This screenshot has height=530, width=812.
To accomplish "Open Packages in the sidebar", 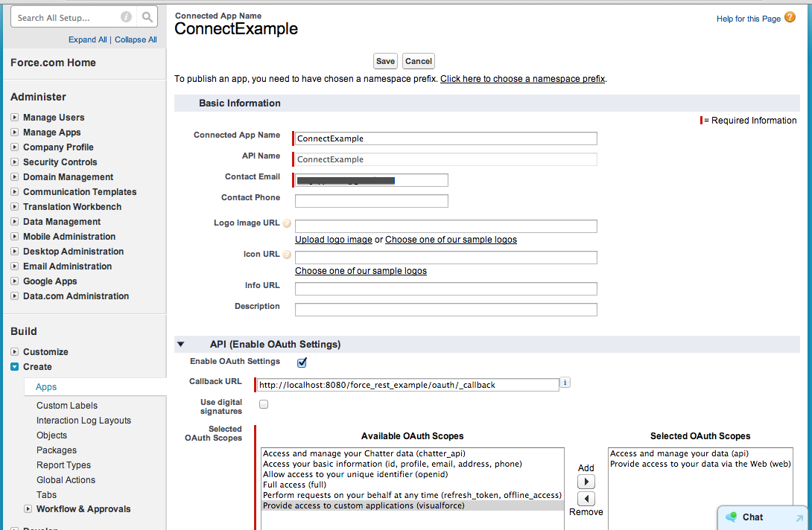I will pos(57,450).
